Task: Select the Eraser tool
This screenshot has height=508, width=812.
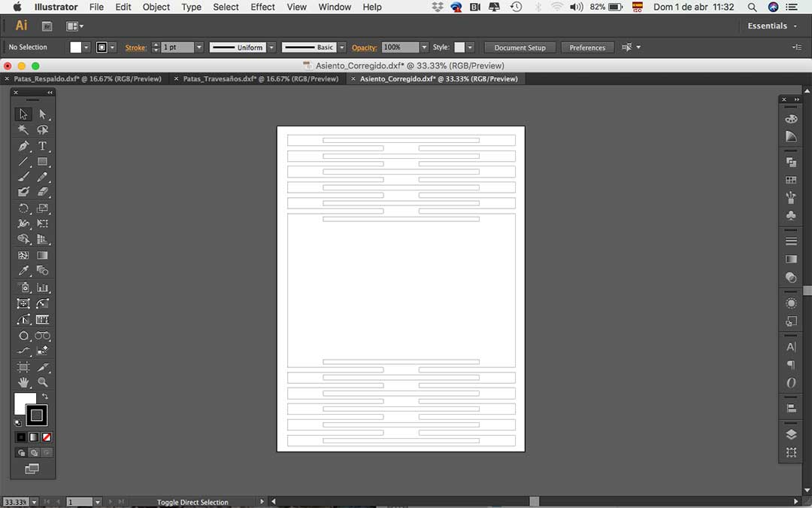Action: pyautogui.click(x=42, y=192)
